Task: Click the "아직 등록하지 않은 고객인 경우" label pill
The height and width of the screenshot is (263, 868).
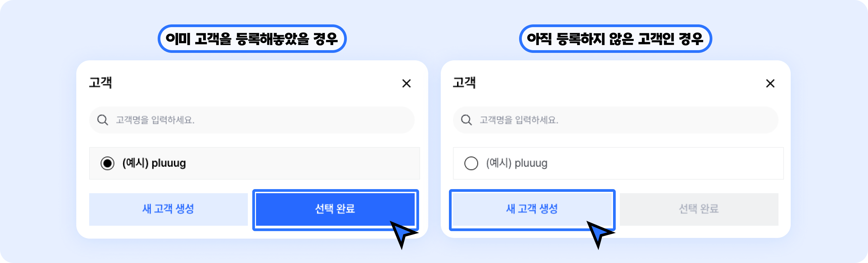Action: point(615,39)
